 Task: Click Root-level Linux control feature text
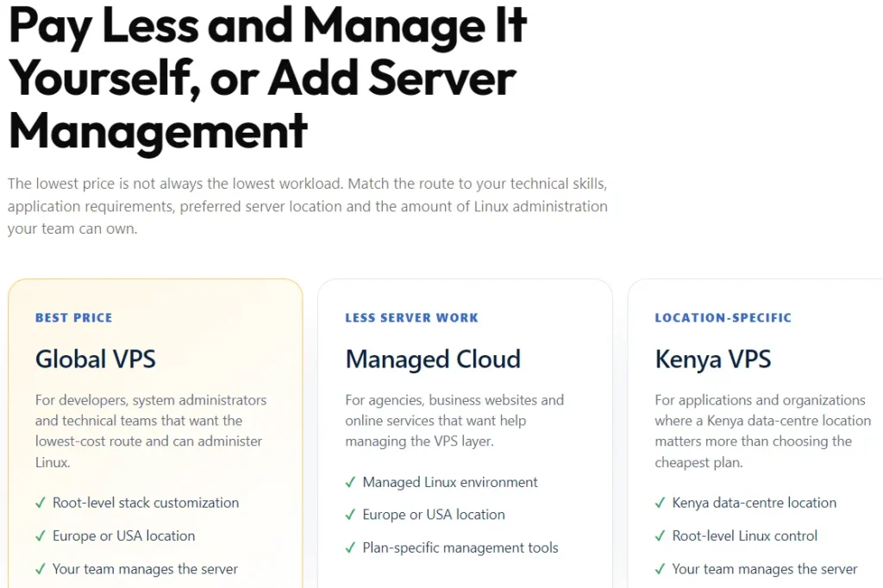coord(744,536)
